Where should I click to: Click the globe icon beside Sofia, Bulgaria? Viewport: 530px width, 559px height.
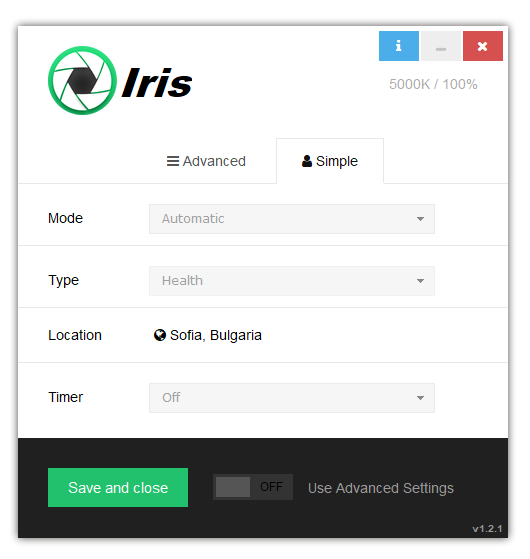coord(160,335)
